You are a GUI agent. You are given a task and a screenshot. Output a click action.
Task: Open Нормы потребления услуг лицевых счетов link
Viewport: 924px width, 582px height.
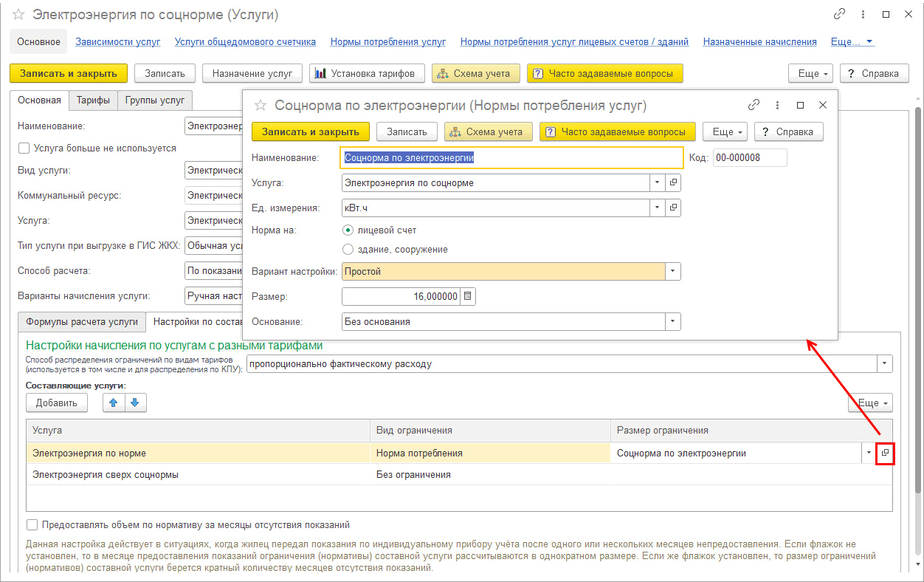click(x=574, y=42)
